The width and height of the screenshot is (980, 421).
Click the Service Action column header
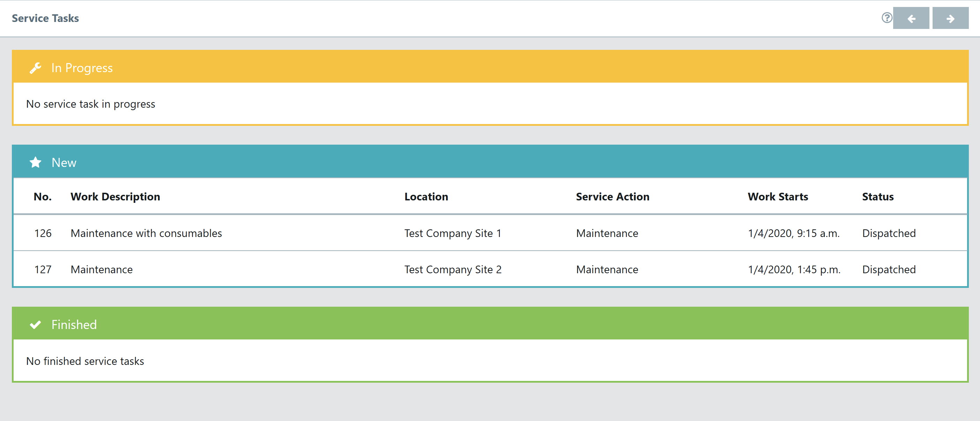(x=612, y=197)
